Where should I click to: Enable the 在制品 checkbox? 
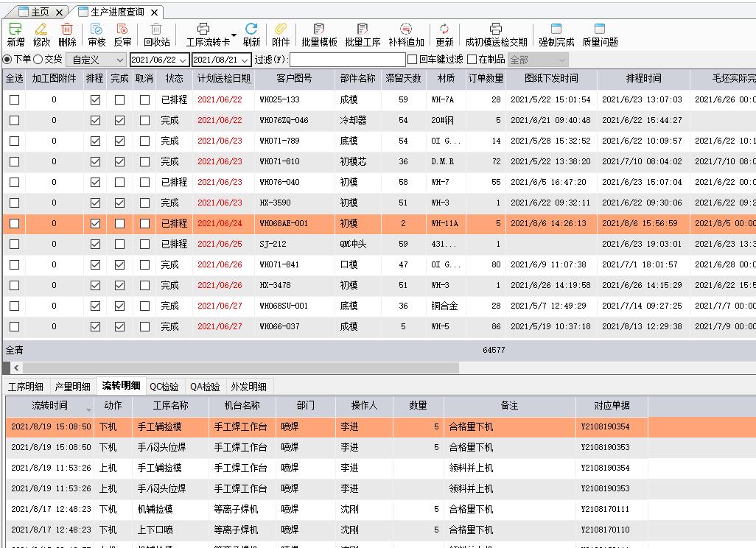point(472,59)
